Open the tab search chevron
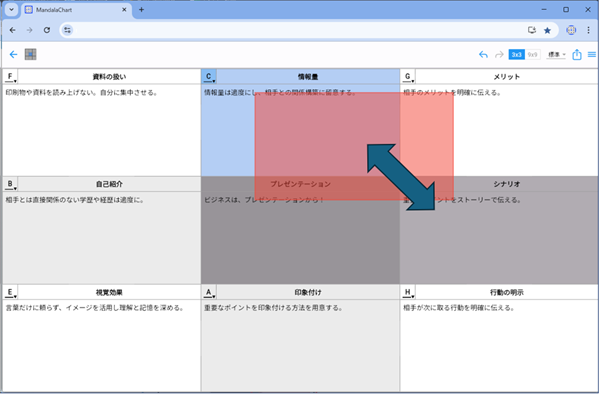Viewport: 600px width, 394px height. 11,10
